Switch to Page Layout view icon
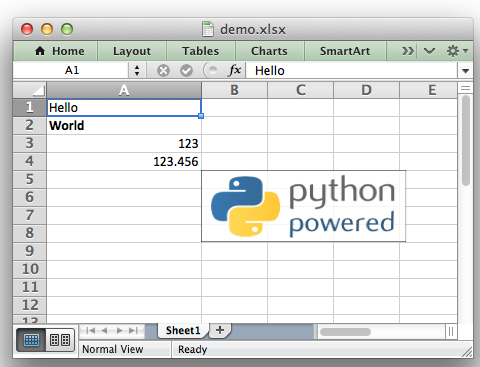The width and height of the screenshot is (480, 367). 60,340
